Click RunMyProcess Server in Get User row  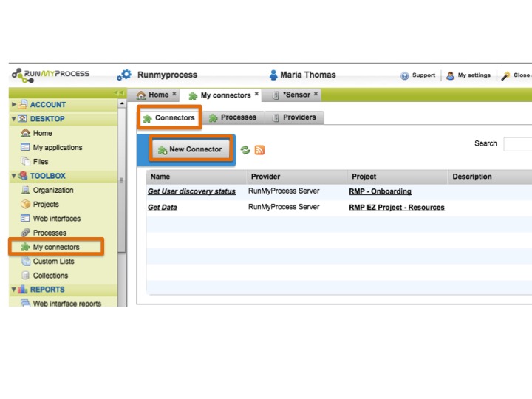[x=284, y=191]
